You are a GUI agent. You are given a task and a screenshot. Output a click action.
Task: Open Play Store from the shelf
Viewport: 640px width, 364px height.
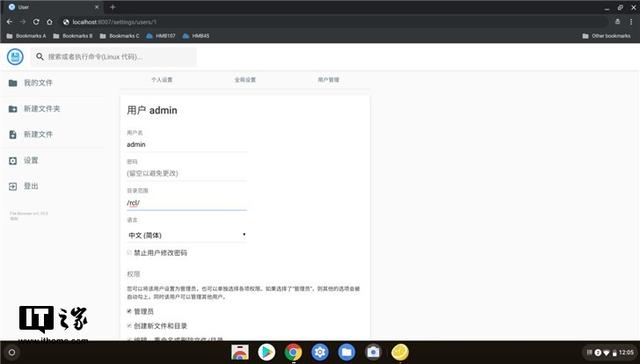click(267, 353)
